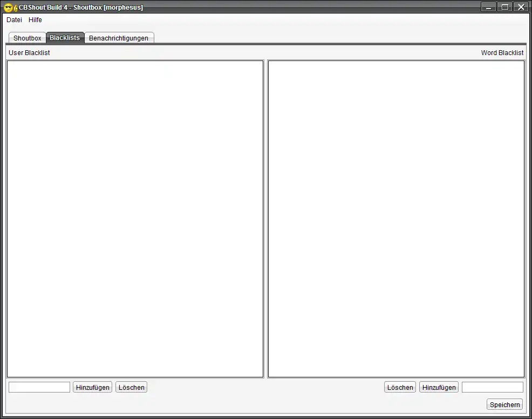532x419 pixels.
Task: Click the User Blacklist text input field
Action: (x=39, y=387)
